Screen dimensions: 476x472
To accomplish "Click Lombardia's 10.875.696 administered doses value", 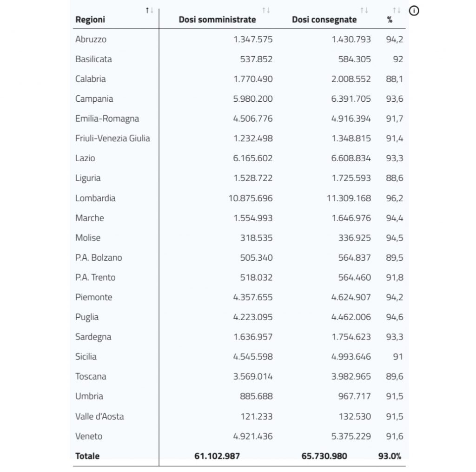I will pyautogui.click(x=251, y=198).
